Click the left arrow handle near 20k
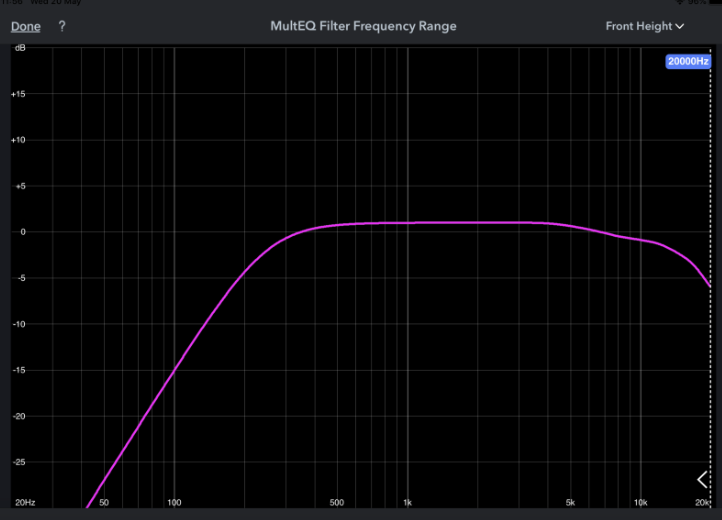The width and height of the screenshot is (722, 520). click(702, 480)
